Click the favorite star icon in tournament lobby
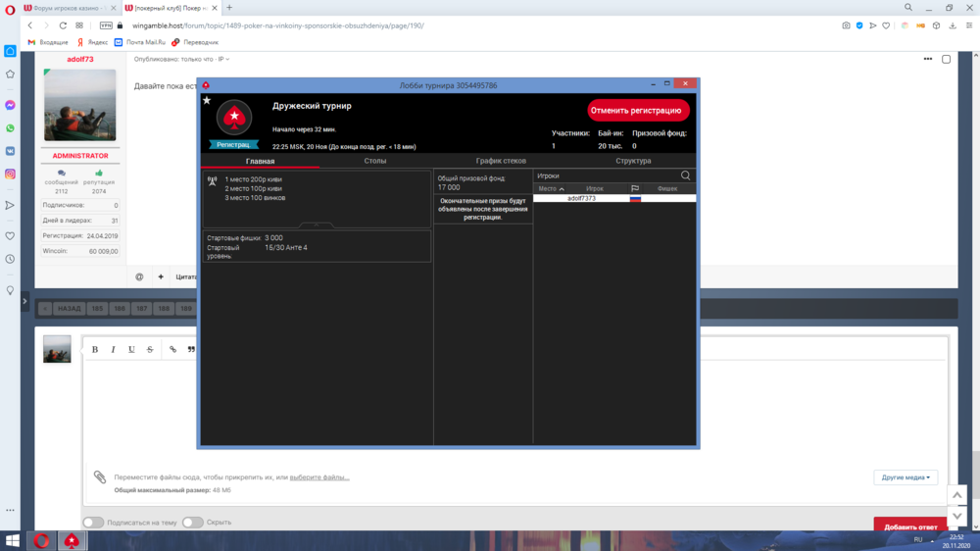Image resolution: width=980 pixels, height=551 pixels. coord(207,100)
